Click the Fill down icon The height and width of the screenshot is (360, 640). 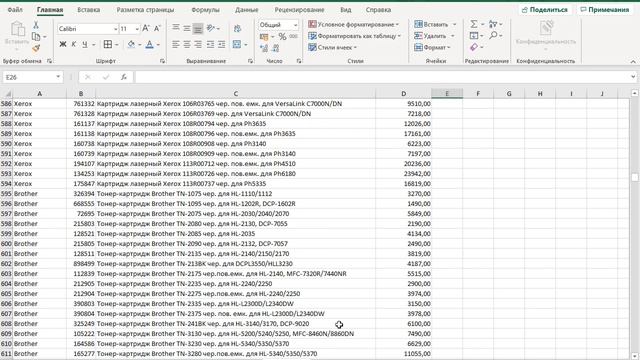(474, 36)
